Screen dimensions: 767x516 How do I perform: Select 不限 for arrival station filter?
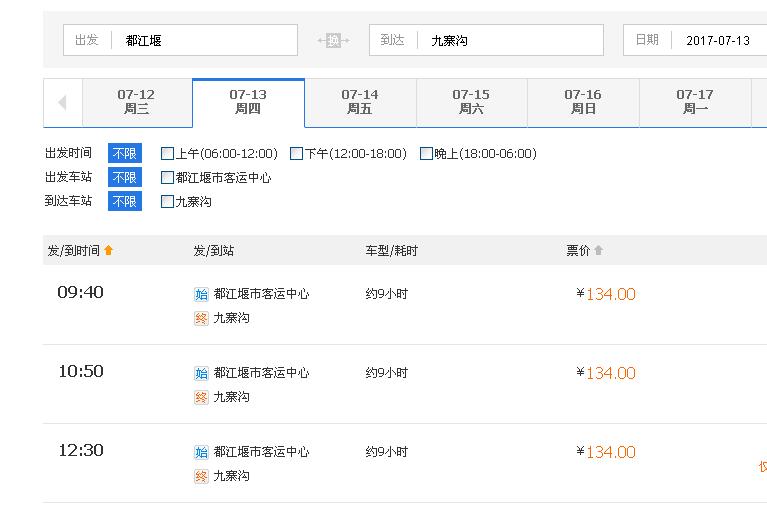point(125,202)
